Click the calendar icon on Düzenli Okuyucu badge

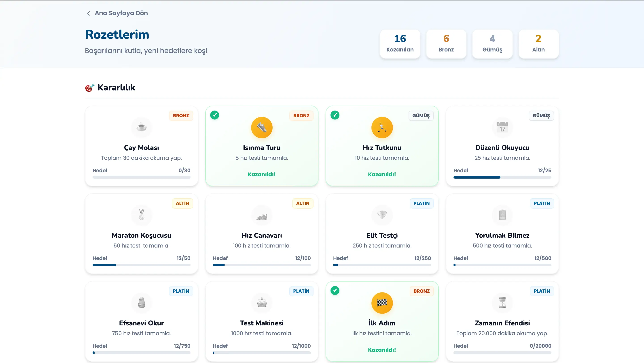click(x=502, y=128)
